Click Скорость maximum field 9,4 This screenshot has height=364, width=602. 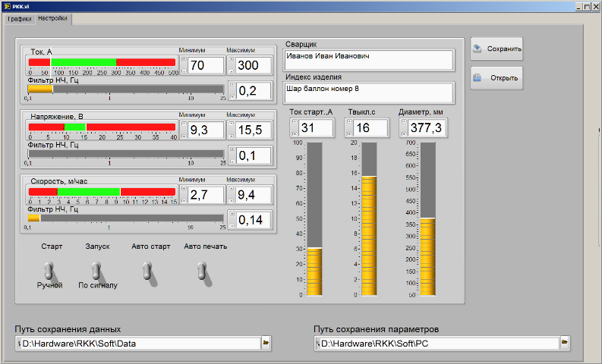[254, 195]
